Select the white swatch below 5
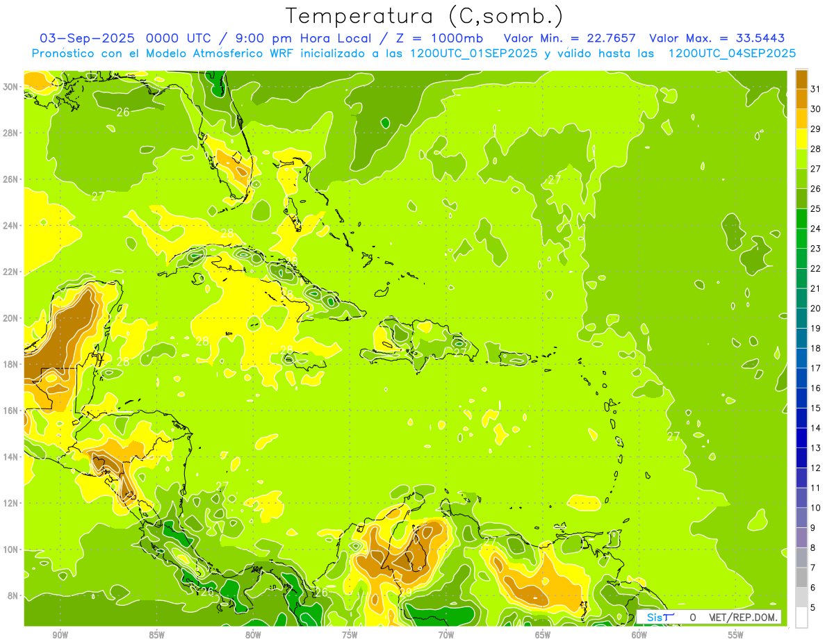The image size is (834, 644). coord(801,618)
